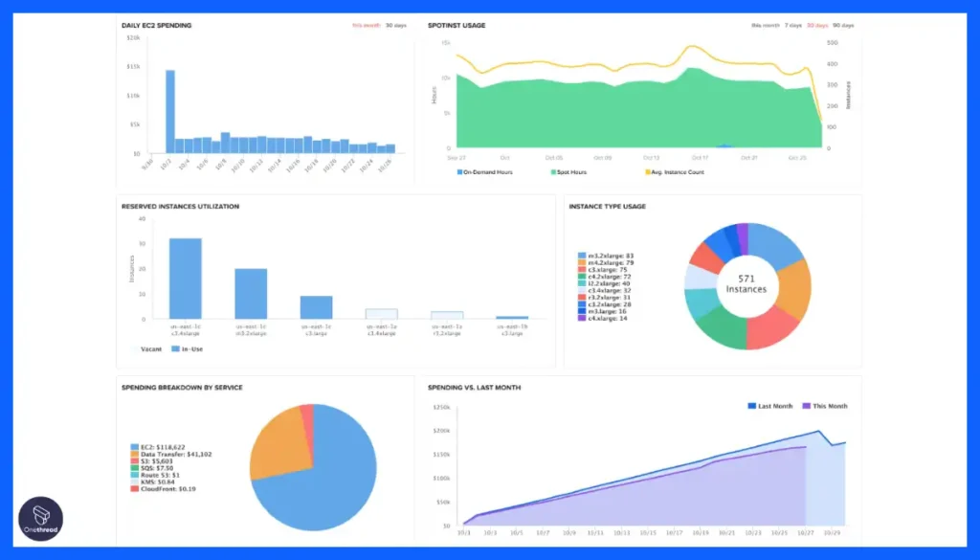The height and width of the screenshot is (560, 980).
Task: Switch Spotinst Usage to '30 days'
Action: (x=817, y=26)
